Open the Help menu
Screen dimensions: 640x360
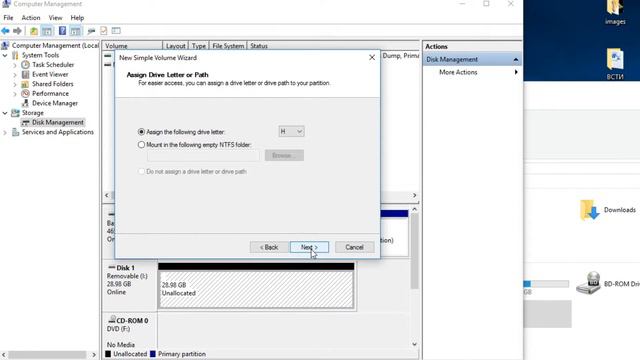(77, 18)
